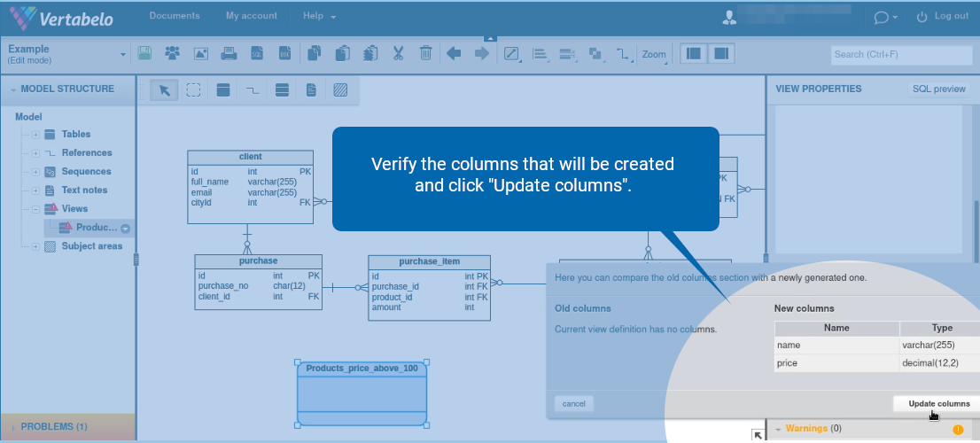Viewport: 980px width, 443px height.
Task: Expand the Tables tree node
Action: tap(35, 135)
